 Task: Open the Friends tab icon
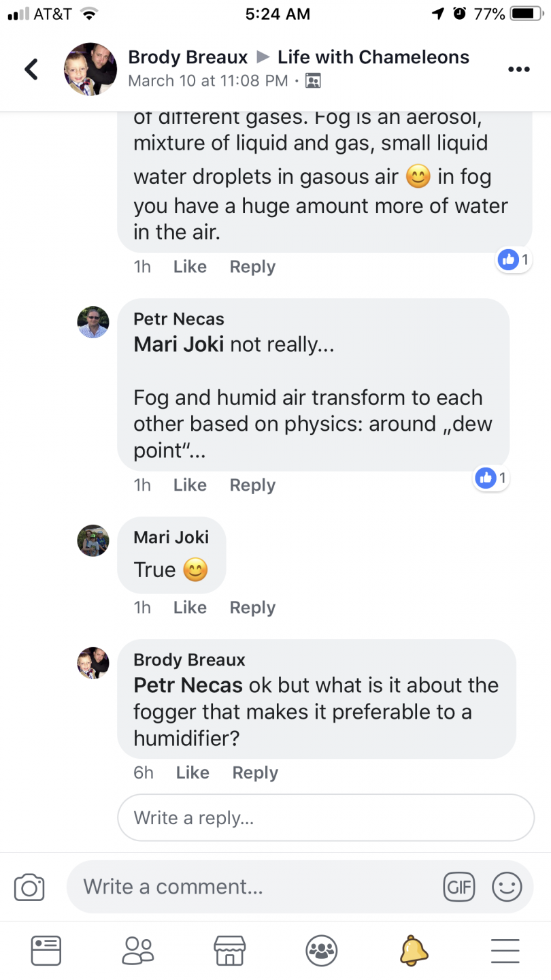138,950
